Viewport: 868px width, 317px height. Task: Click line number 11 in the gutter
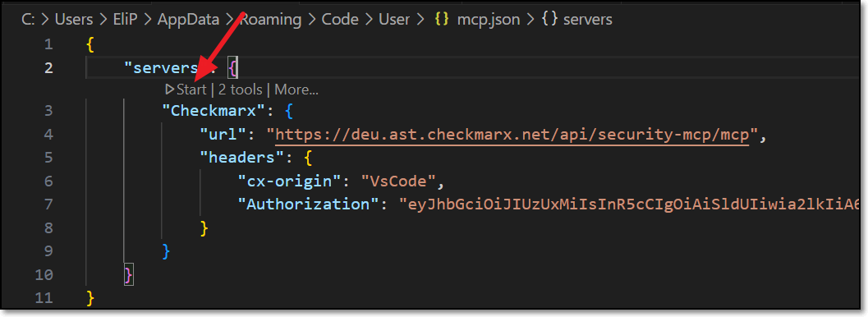point(44,298)
